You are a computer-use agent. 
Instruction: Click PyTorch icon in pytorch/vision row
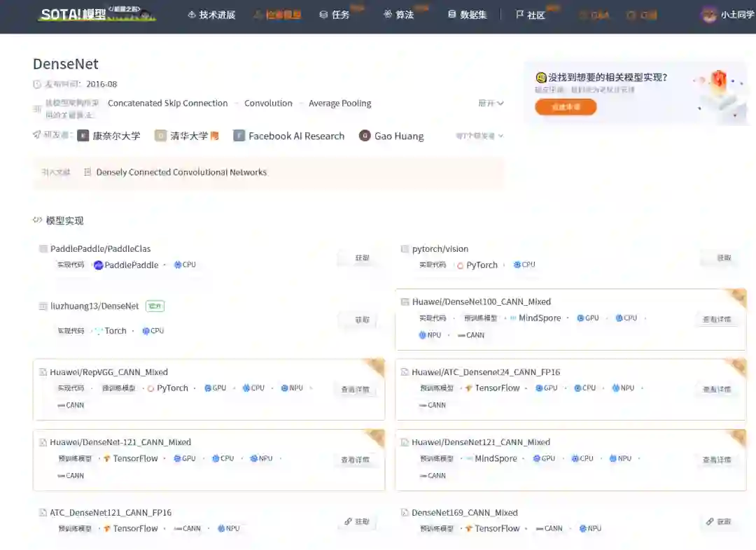click(x=460, y=265)
